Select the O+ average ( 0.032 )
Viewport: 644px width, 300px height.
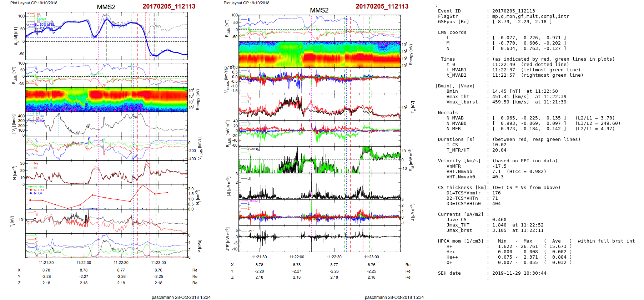point(558,263)
